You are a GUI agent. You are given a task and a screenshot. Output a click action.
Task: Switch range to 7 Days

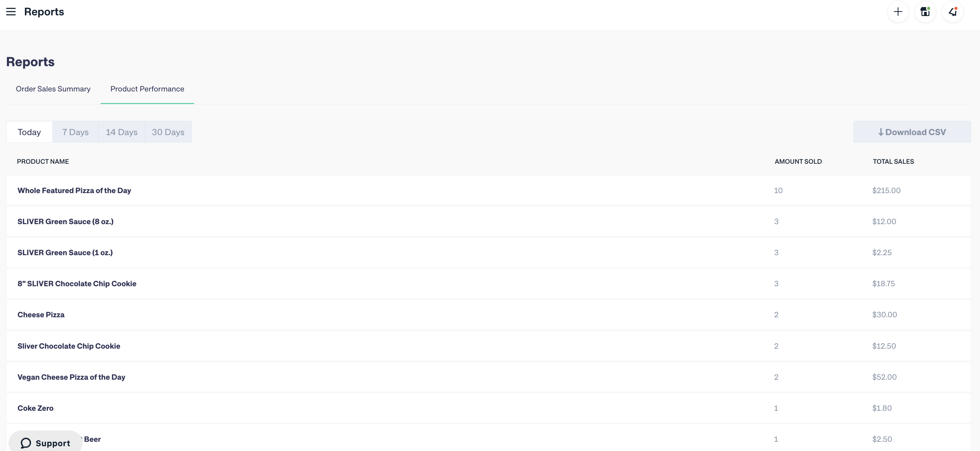coord(75,132)
